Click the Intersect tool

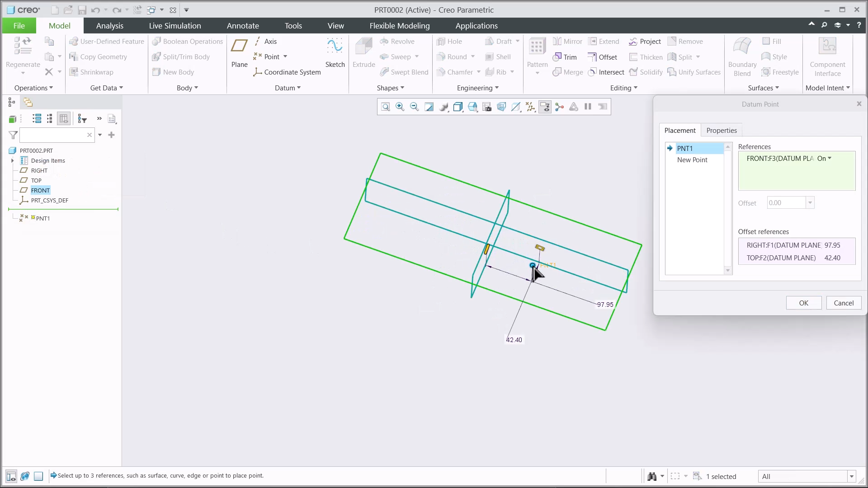coord(606,72)
